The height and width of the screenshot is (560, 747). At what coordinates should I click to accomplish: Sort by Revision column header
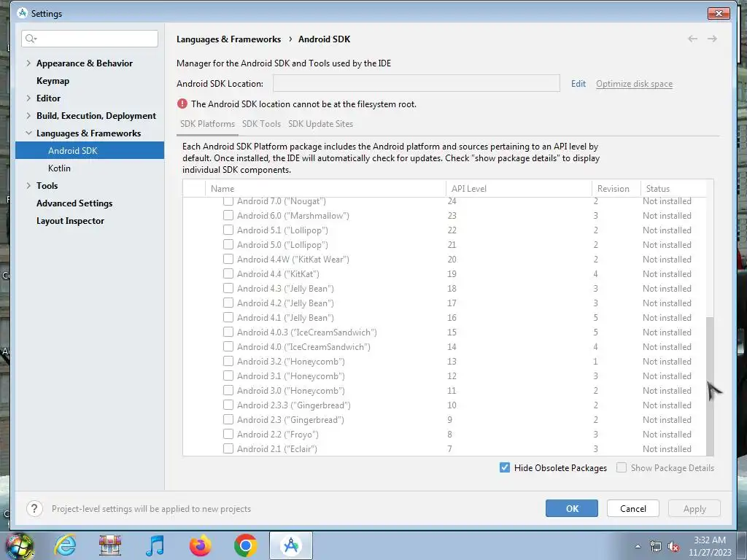click(616, 189)
